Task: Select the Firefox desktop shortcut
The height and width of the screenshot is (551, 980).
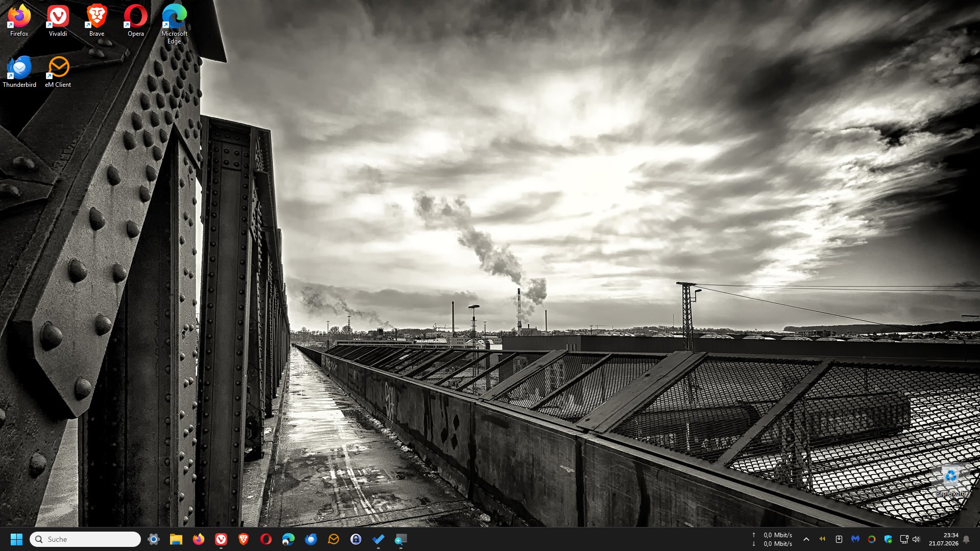Action: [x=19, y=20]
